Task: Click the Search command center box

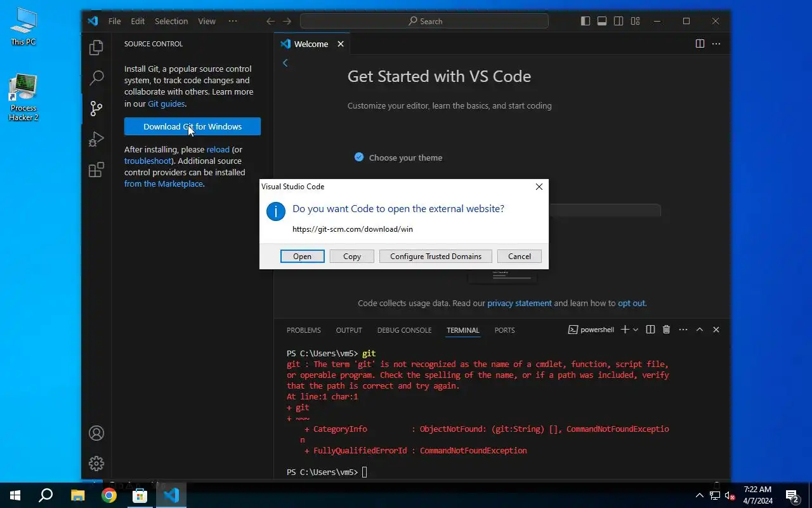Action: [x=424, y=21]
